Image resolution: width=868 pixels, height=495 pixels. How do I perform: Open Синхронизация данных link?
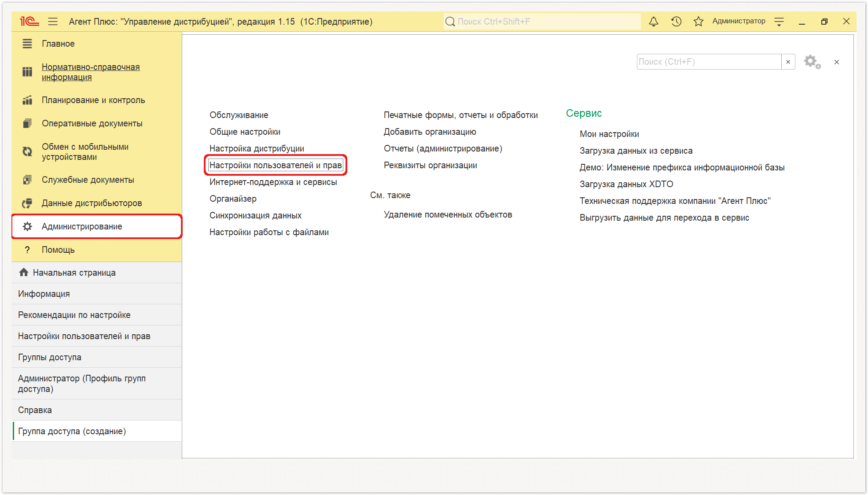pos(255,215)
